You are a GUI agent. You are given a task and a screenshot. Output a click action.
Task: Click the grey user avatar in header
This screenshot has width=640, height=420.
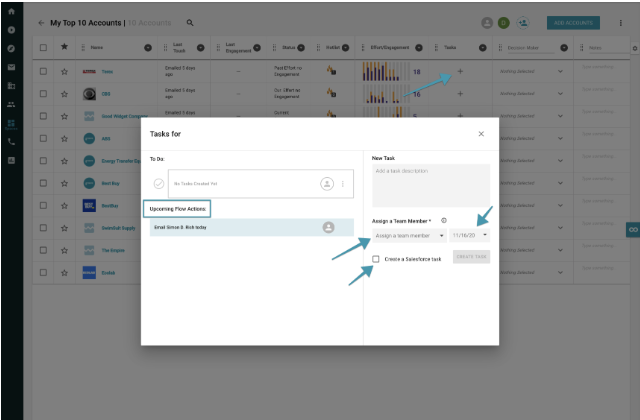tap(487, 23)
